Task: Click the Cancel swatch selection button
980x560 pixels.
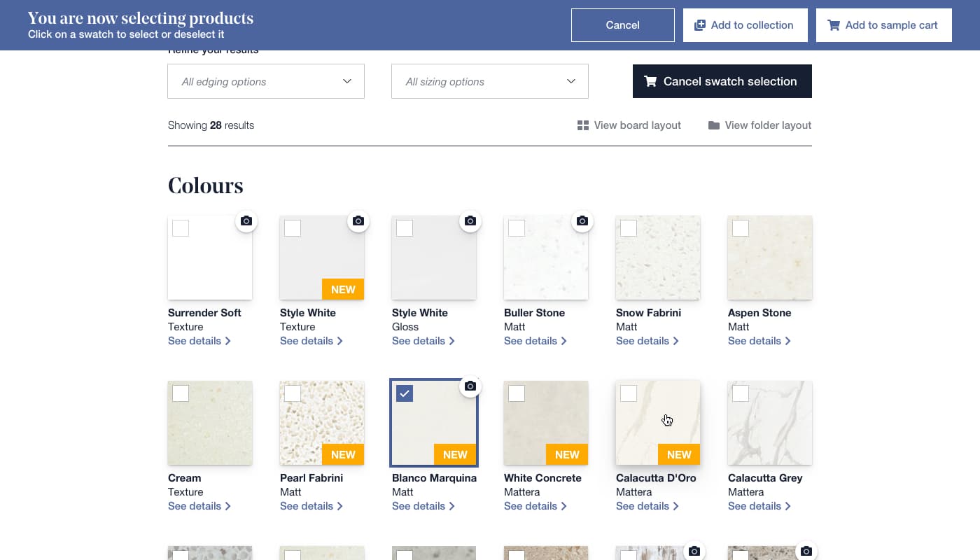Action: (x=722, y=81)
